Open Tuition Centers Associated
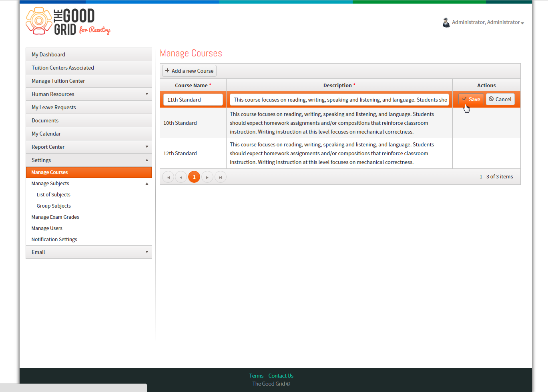The height and width of the screenshot is (392, 548). point(89,68)
